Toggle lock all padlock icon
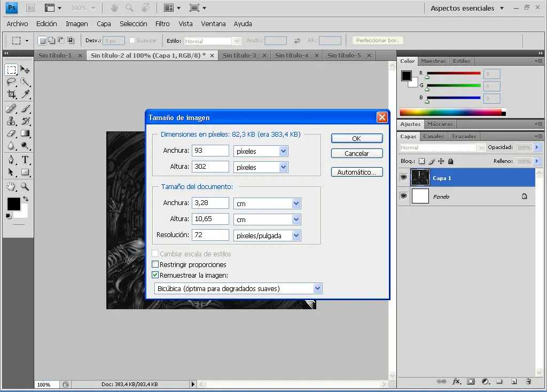Image resolution: width=547 pixels, height=392 pixels. click(x=451, y=161)
